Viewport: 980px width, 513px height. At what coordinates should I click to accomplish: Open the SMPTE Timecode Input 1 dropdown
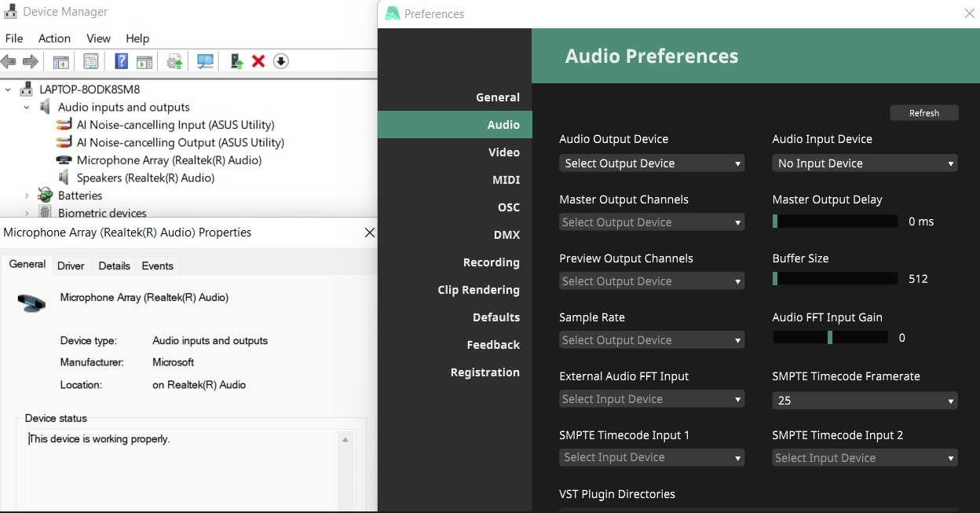pos(652,457)
